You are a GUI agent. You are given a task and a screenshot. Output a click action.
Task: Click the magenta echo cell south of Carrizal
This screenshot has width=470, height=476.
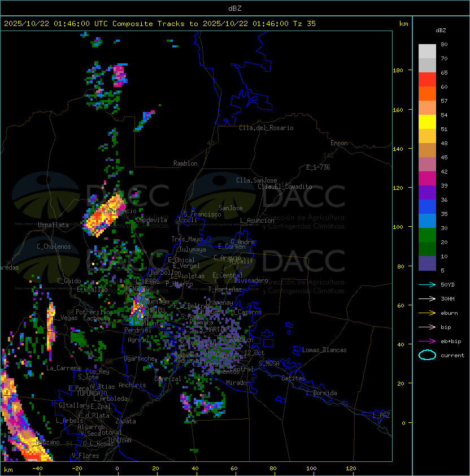[x=185, y=401]
